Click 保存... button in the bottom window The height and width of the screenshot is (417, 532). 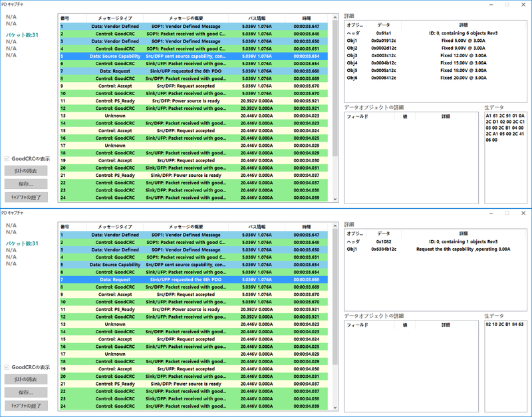[x=26, y=392]
